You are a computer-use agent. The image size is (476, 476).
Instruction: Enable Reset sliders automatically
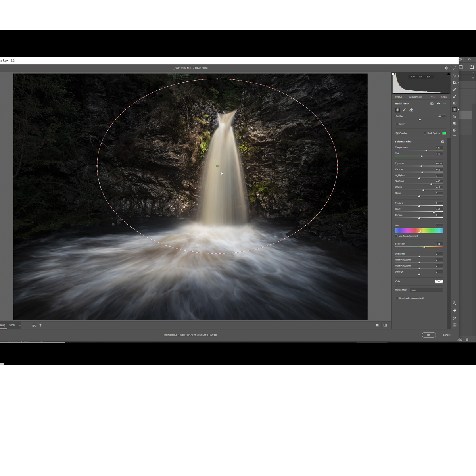click(397, 298)
